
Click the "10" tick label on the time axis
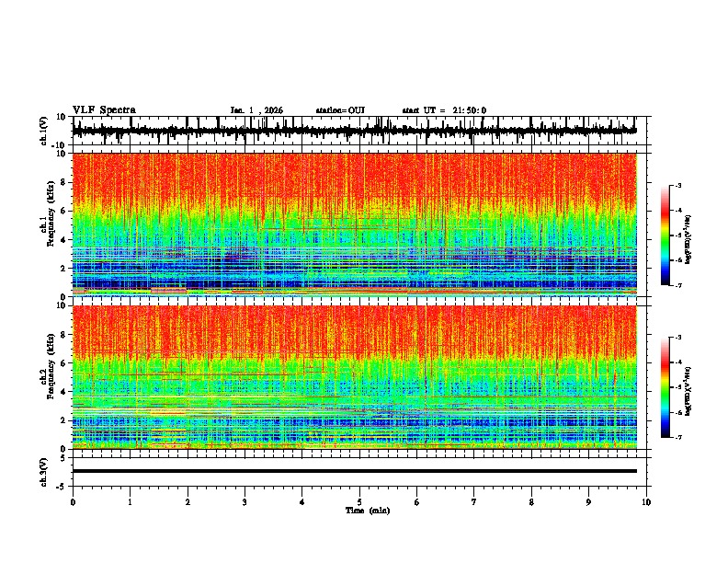(646, 502)
